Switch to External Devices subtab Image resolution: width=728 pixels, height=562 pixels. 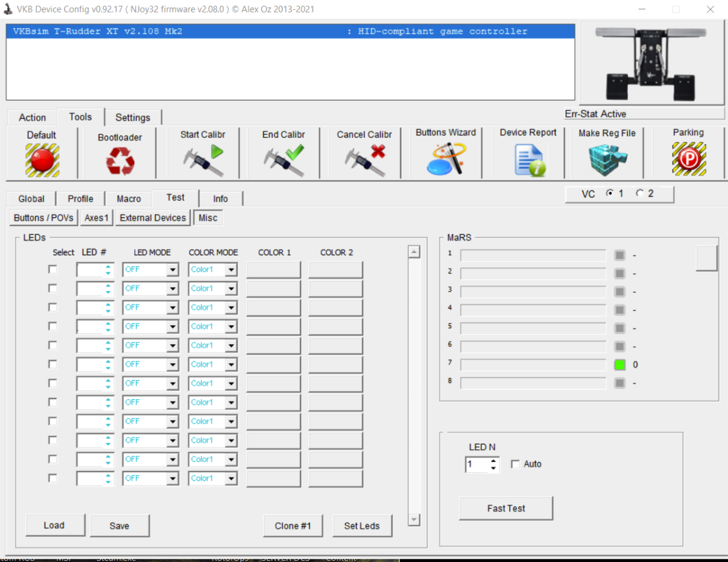tap(152, 218)
